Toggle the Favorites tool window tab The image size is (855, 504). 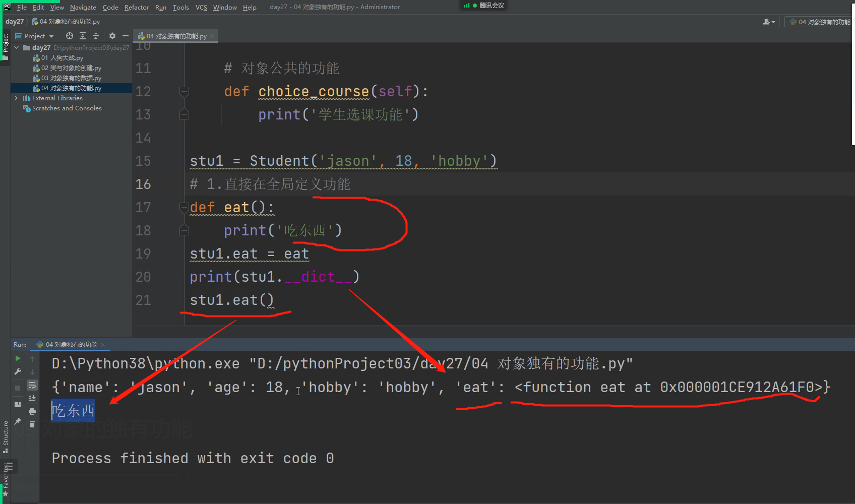point(6,479)
